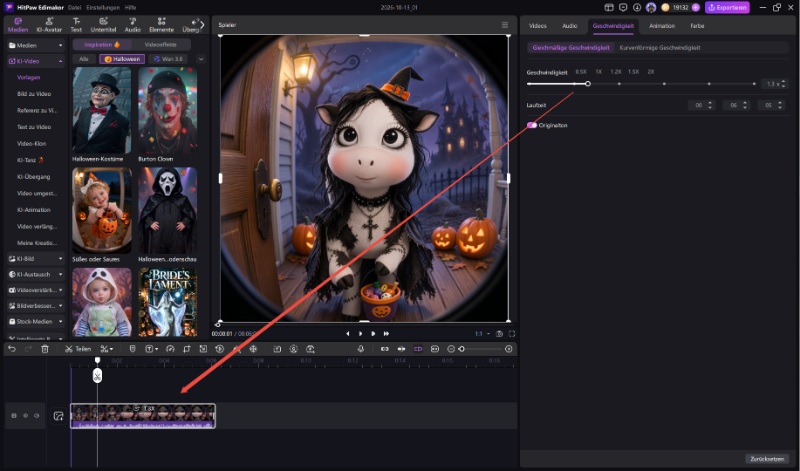Click the Exportieren button
This screenshot has width=800, height=471.
click(x=727, y=8)
